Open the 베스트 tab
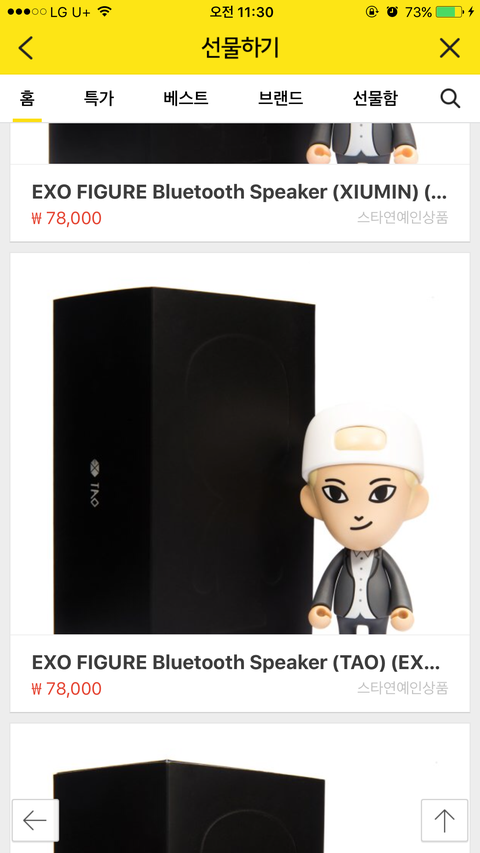The width and height of the screenshot is (480, 853). coord(186,98)
